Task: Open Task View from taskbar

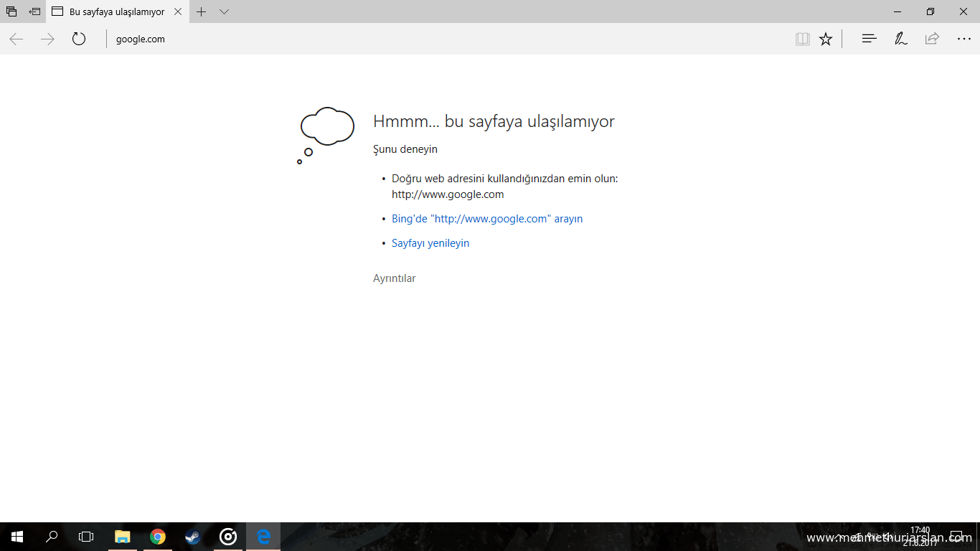Action: coord(86,537)
